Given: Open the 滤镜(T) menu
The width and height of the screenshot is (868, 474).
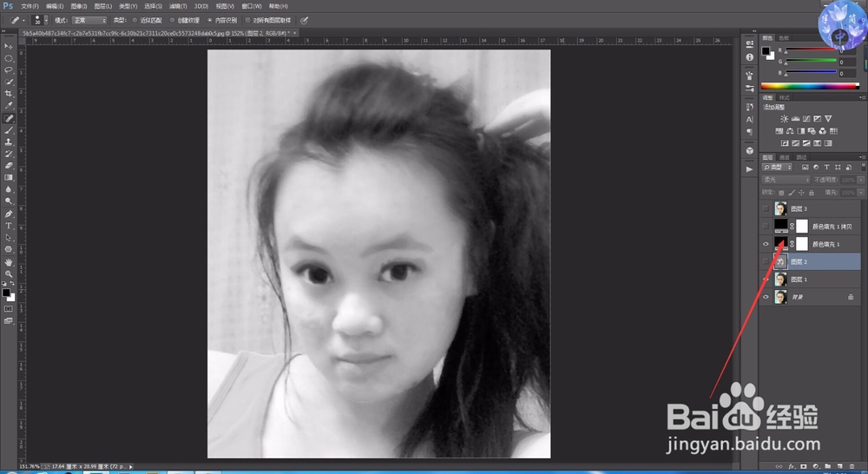Looking at the screenshot, I should click(178, 6).
